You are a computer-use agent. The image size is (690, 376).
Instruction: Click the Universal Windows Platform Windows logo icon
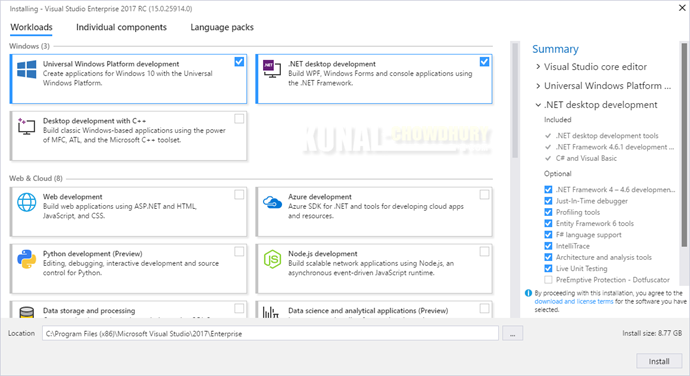pyautogui.click(x=26, y=70)
